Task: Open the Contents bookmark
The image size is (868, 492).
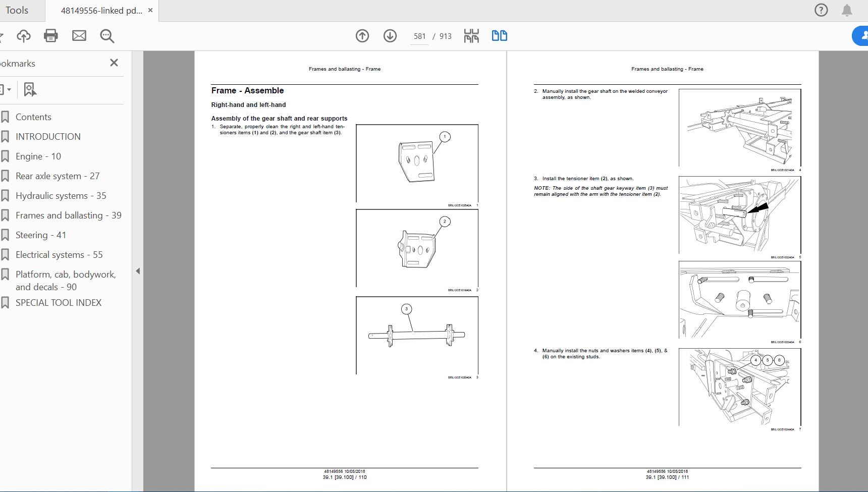Action: (x=33, y=117)
